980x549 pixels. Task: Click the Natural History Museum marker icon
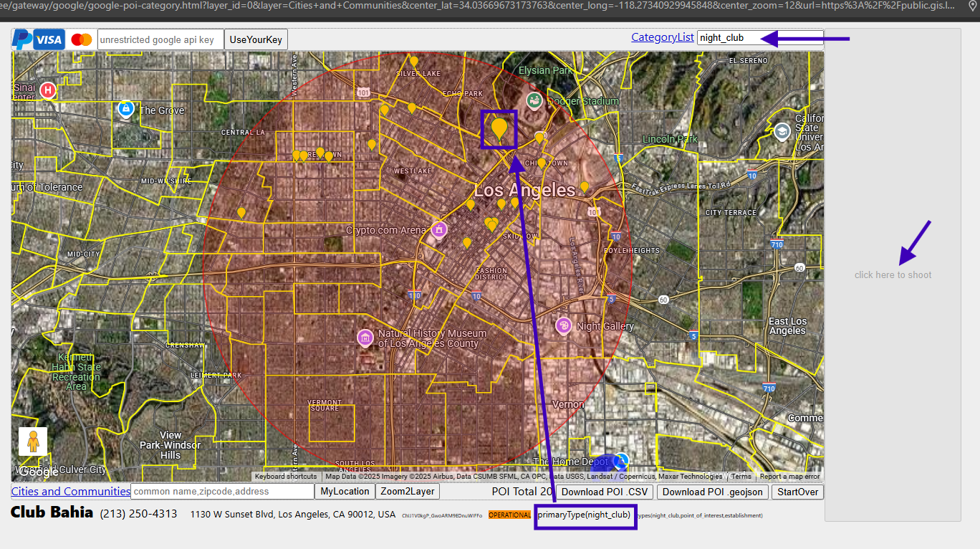[x=365, y=337]
